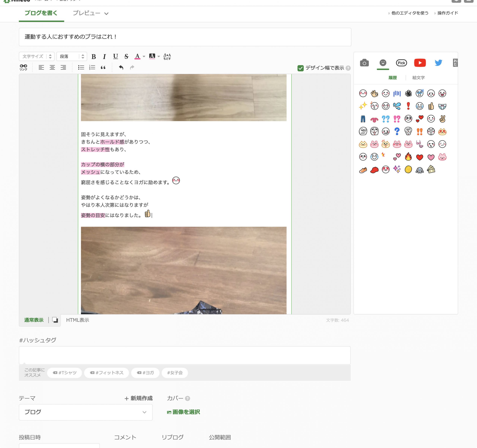This screenshot has height=448, width=477.
Task: Open the YouTube embed panel
Action: tap(420, 63)
